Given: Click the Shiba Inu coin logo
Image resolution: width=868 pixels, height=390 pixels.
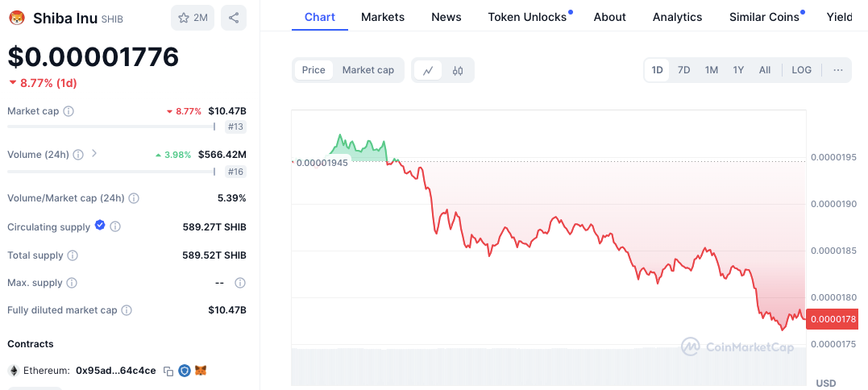Looking at the screenshot, I should point(17,18).
